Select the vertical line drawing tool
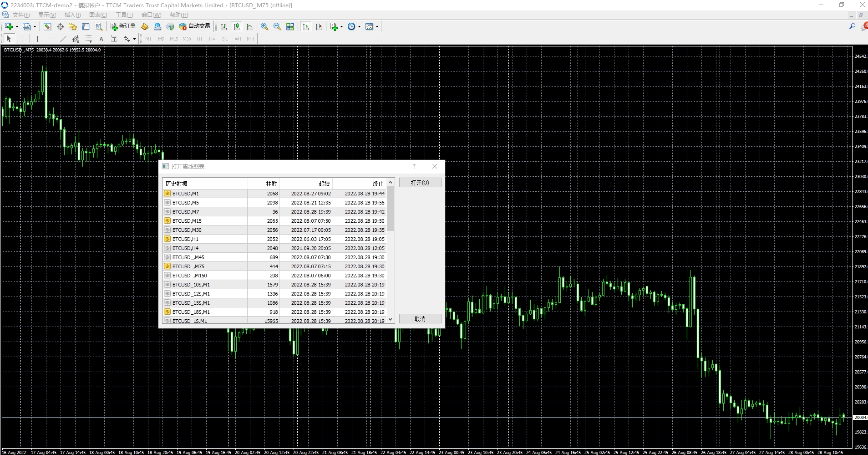The height and width of the screenshot is (455, 868). [x=37, y=39]
